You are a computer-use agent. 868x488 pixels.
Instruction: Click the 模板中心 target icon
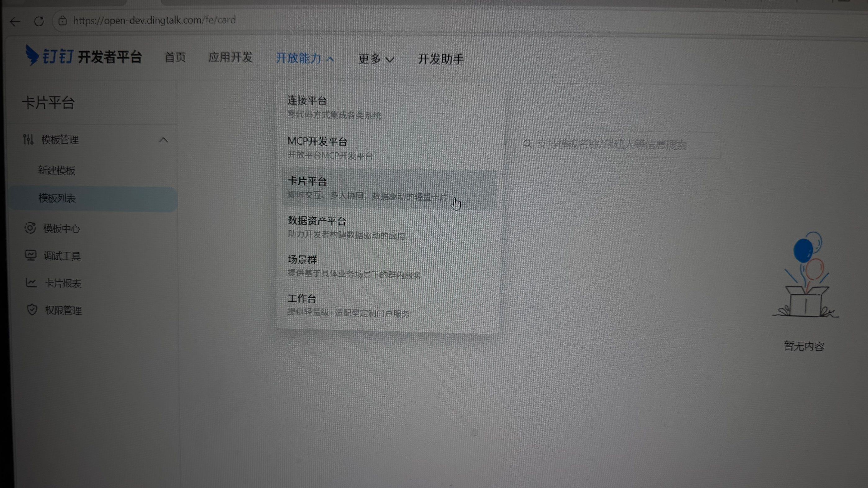(30, 228)
